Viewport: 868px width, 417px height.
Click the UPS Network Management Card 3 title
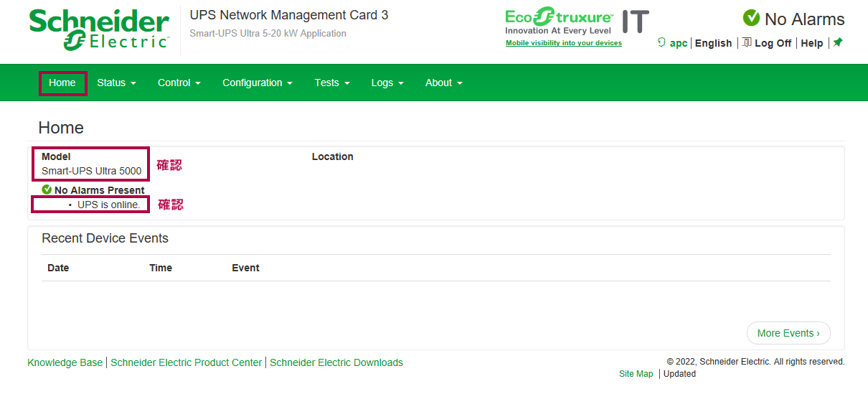tap(289, 15)
